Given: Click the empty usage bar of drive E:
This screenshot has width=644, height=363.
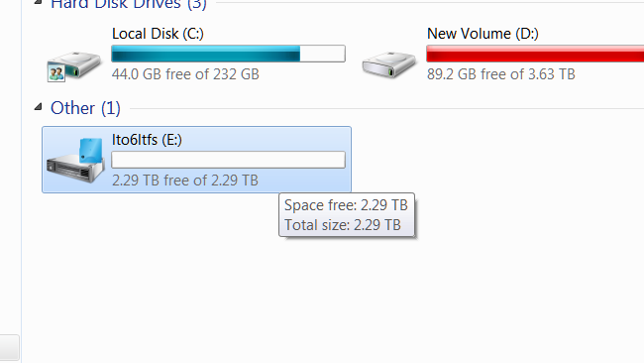Looking at the screenshot, I should 228,160.
